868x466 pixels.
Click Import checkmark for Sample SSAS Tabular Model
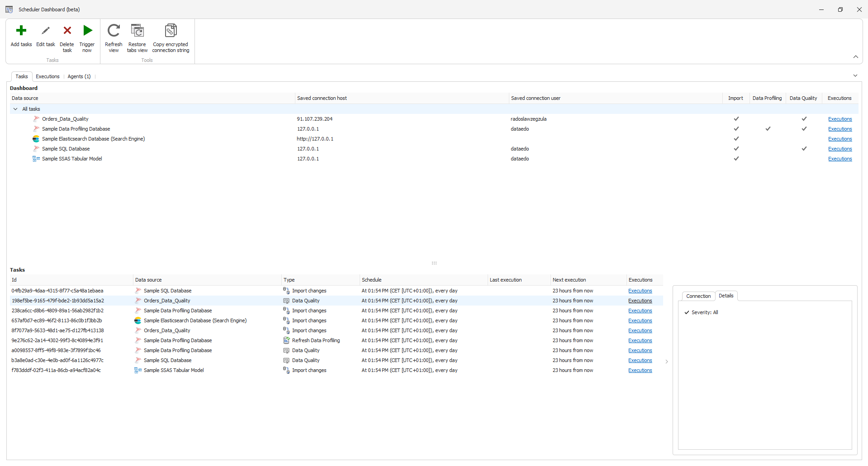click(x=736, y=159)
